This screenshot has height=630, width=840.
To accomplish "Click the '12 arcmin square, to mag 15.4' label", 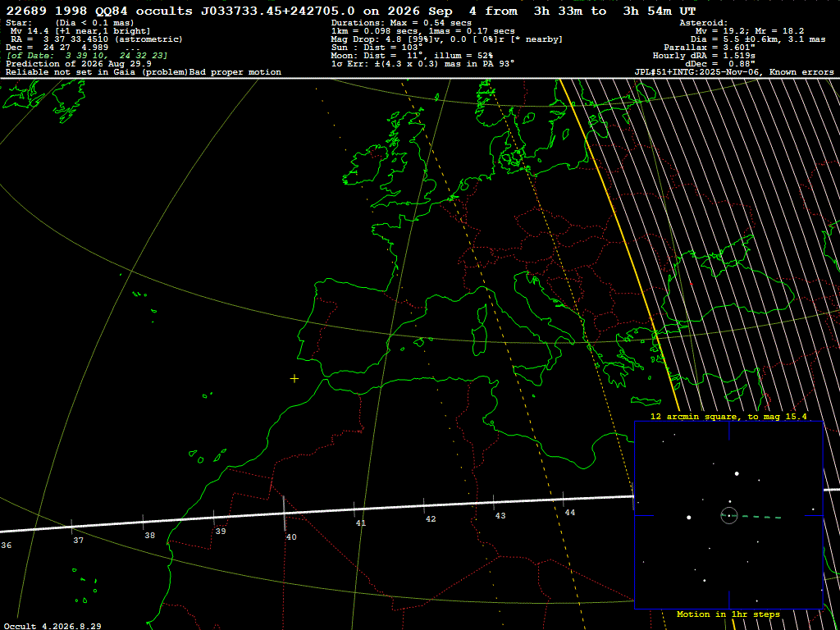I will [728, 416].
